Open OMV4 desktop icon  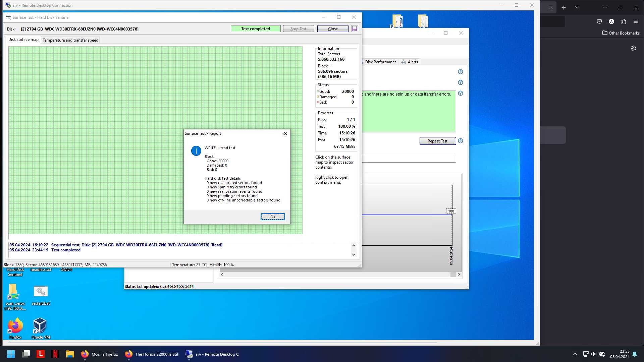66,269
